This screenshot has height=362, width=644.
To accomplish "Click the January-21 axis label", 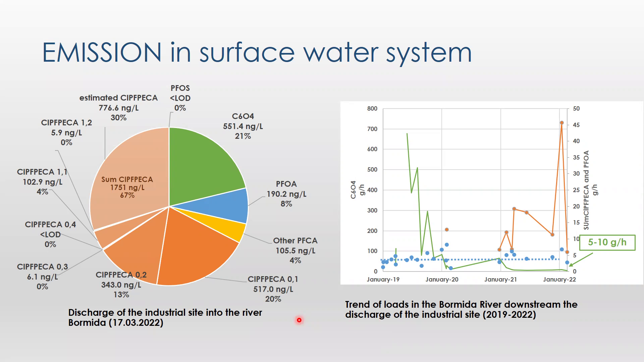I will [x=500, y=280].
